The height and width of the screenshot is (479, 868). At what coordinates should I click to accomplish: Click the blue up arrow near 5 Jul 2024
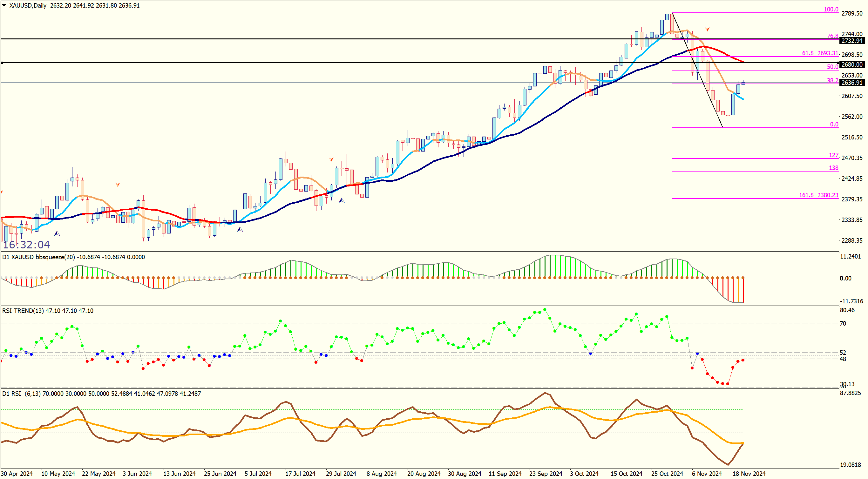tap(240, 229)
